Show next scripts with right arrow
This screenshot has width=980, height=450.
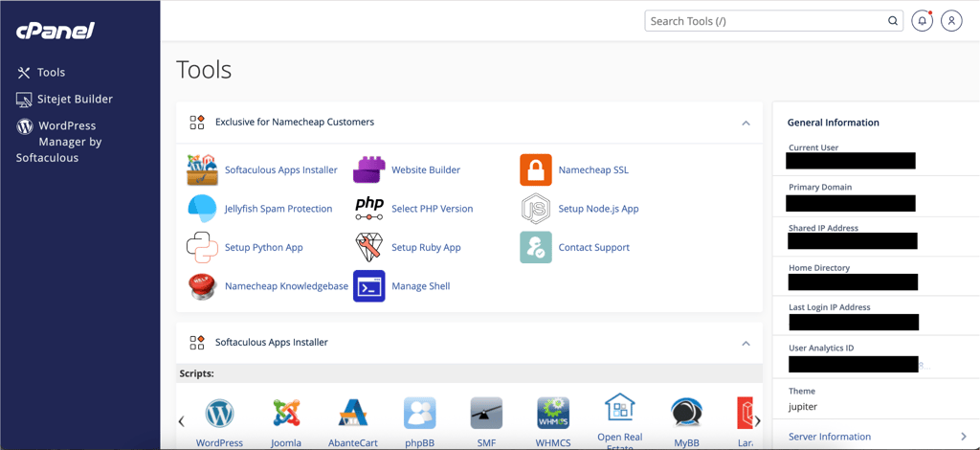tap(758, 420)
